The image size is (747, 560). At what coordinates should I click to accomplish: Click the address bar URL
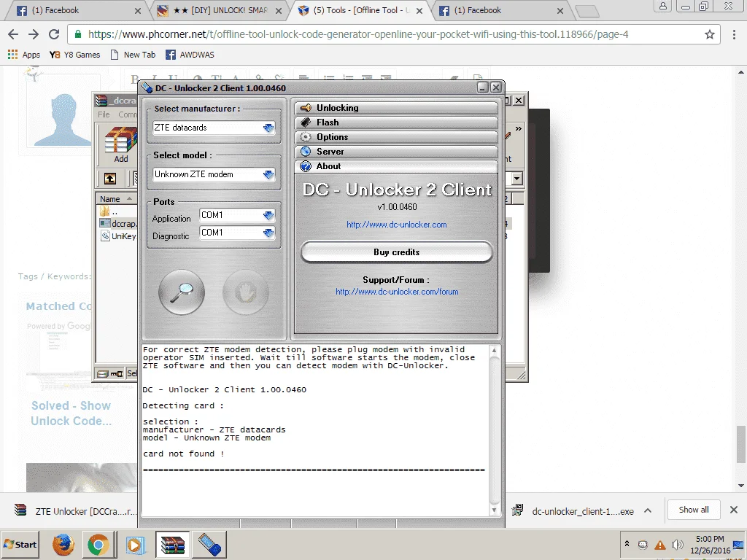(358, 34)
